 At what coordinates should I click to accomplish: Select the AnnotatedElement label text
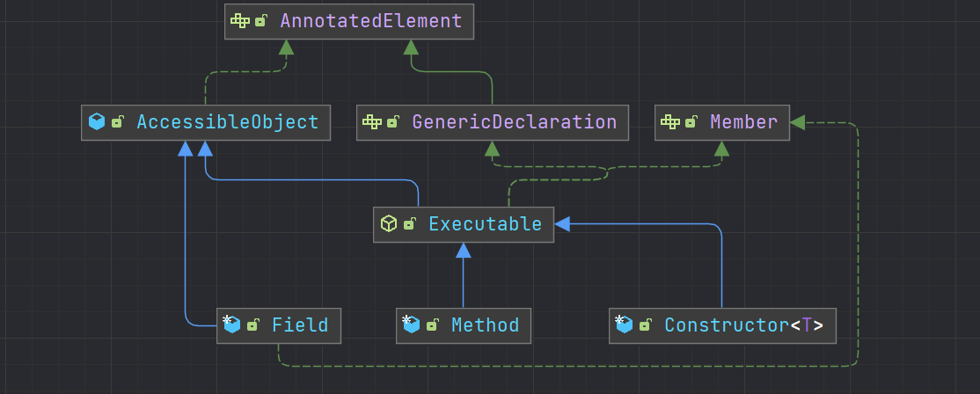pos(370,21)
